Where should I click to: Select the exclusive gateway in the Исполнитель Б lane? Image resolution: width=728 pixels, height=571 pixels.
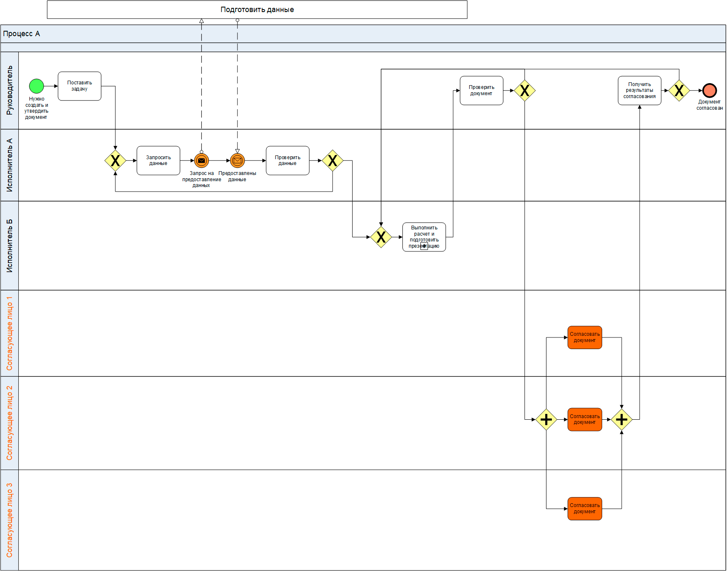coord(381,237)
